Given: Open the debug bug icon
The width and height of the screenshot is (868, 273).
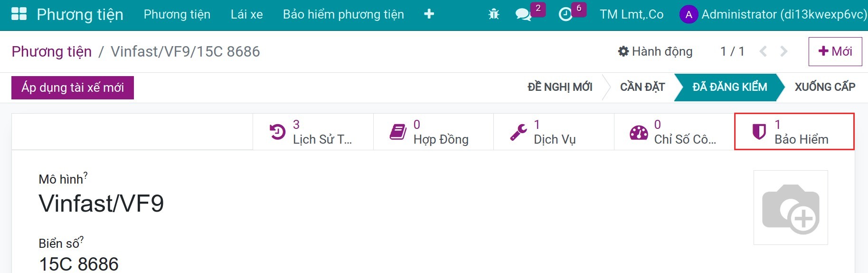Looking at the screenshot, I should (x=494, y=14).
